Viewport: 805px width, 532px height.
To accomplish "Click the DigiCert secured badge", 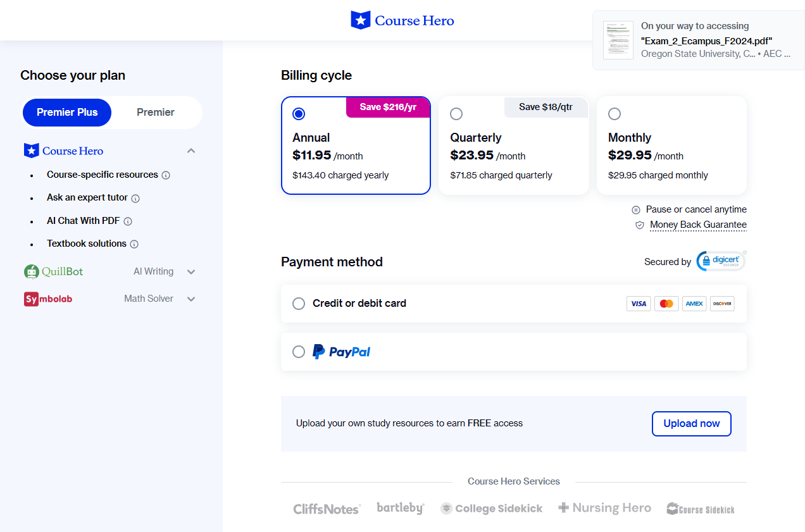I will coord(721,261).
